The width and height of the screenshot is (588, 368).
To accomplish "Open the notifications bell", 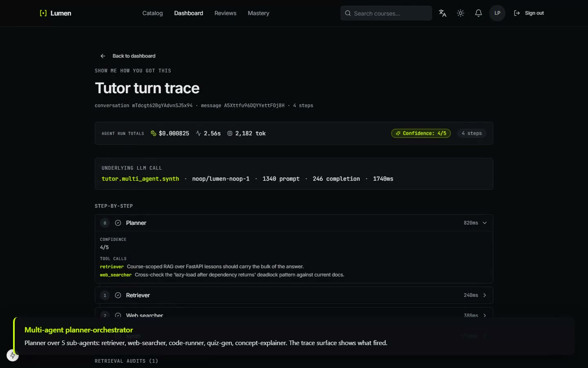I will coord(479,13).
